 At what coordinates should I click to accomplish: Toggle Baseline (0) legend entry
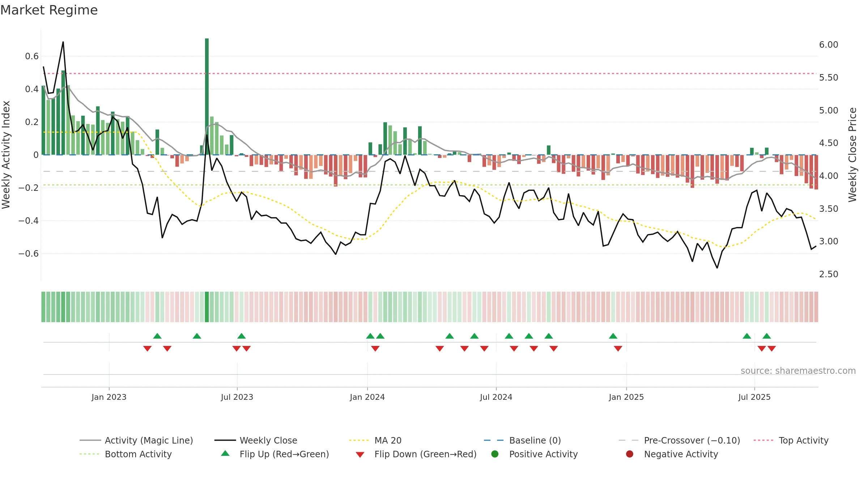[522, 440]
